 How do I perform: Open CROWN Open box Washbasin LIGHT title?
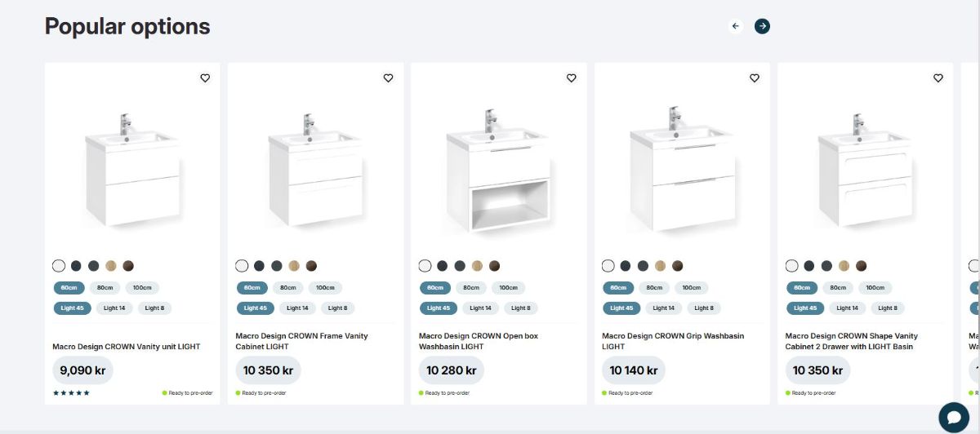coord(479,341)
